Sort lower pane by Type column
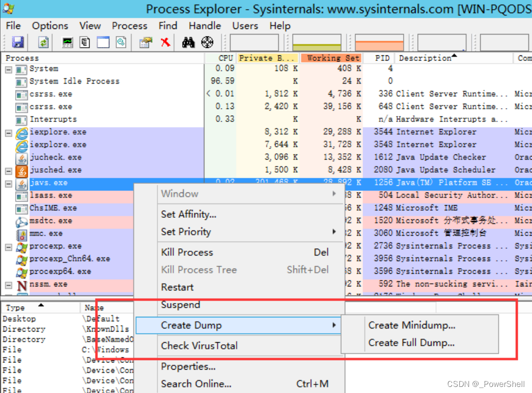 pos(41,308)
